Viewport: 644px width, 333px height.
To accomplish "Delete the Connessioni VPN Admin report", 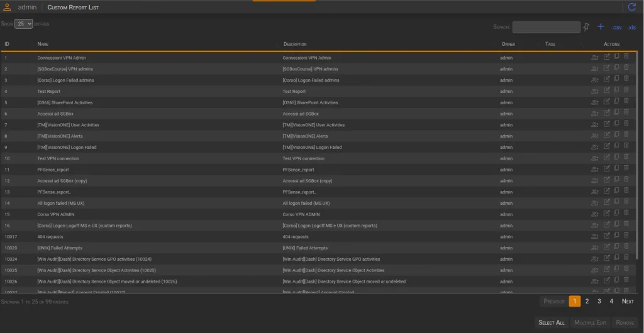I will (626, 57).
